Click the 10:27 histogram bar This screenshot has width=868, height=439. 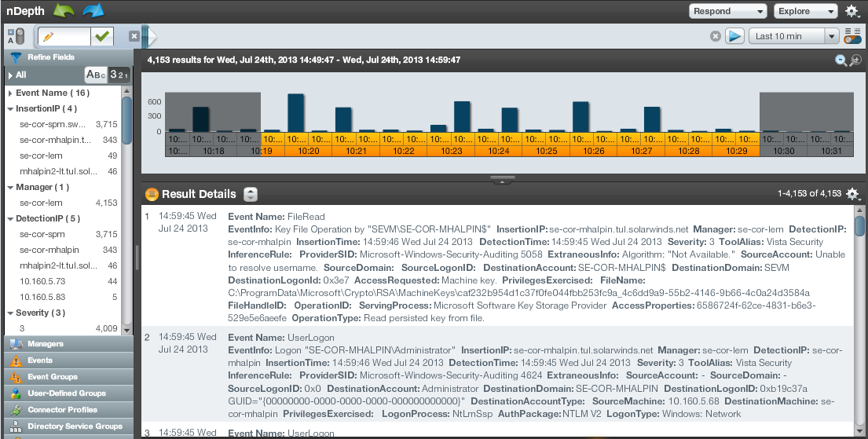652,119
